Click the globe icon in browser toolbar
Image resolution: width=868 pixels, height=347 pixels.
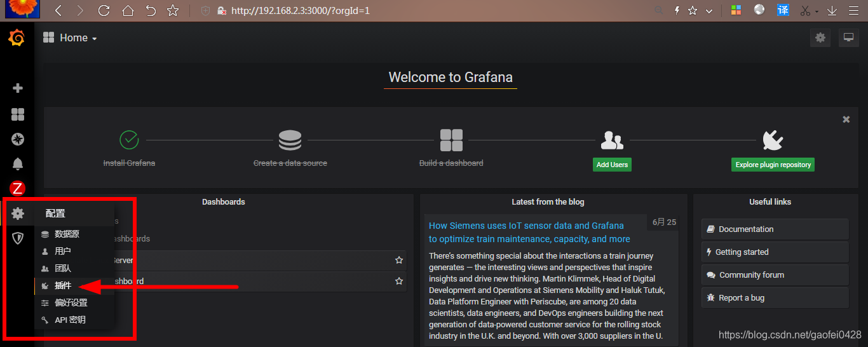pos(759,10)
